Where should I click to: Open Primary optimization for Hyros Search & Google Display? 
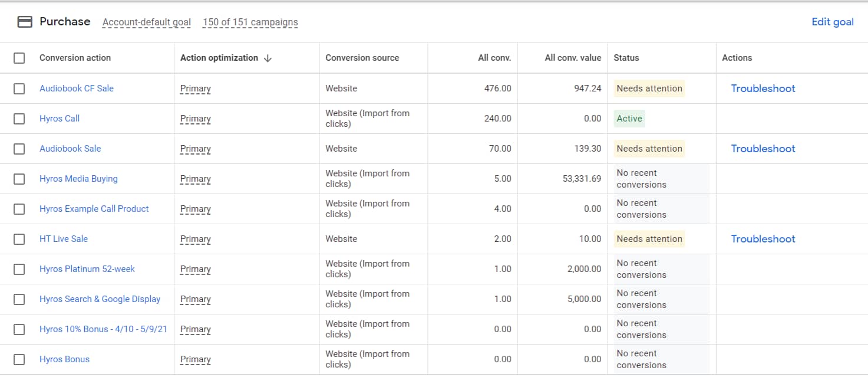196,299
